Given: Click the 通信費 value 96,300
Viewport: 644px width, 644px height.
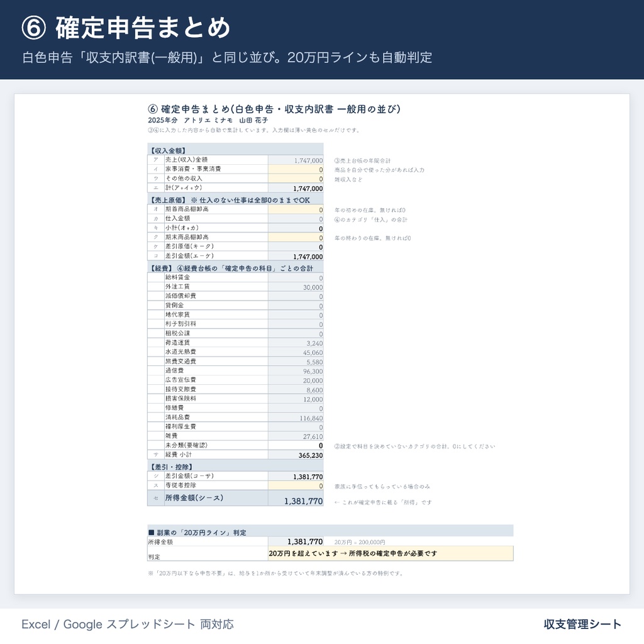Looking at the screenshot, I should [x=313, y=371].
